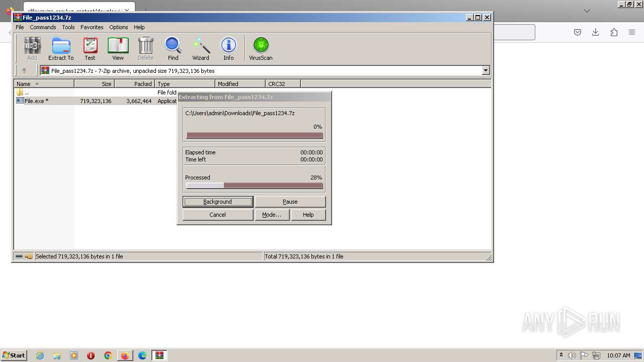Sort by the Packed column header
The width and height of the screenshot is (644, 362).
[x=134, y=84]
